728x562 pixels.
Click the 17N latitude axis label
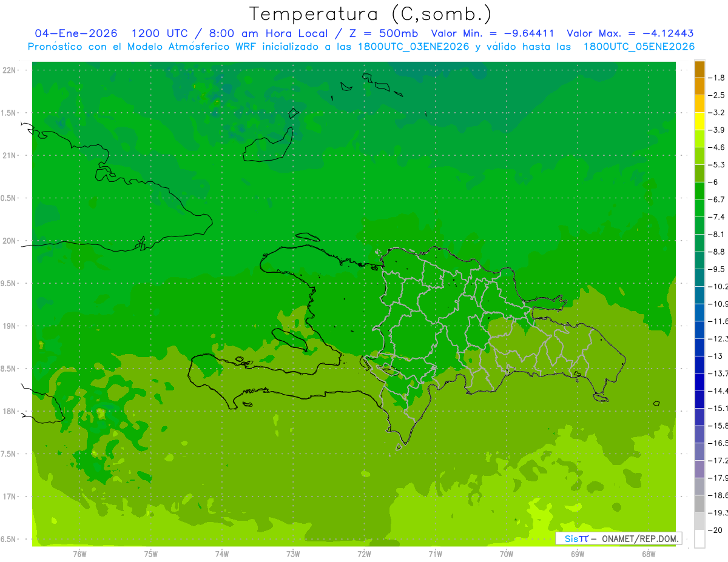point(9,497)
